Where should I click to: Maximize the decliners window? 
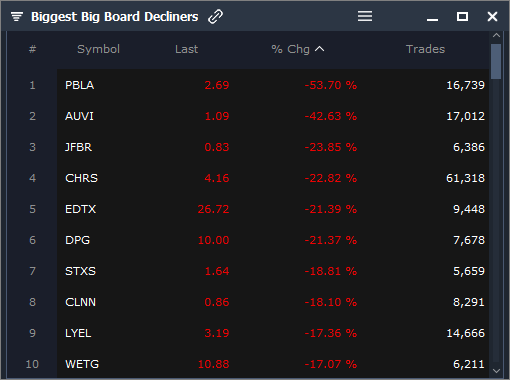(462, 16)
